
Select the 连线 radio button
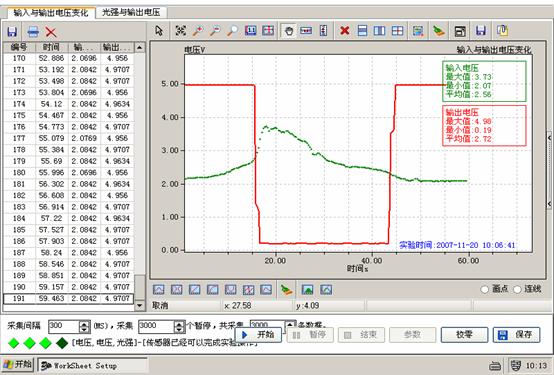tap(517, 289)
